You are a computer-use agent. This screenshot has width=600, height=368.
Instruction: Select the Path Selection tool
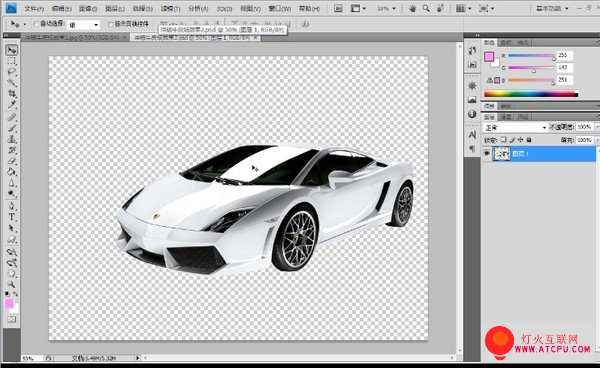click(12, 228)
